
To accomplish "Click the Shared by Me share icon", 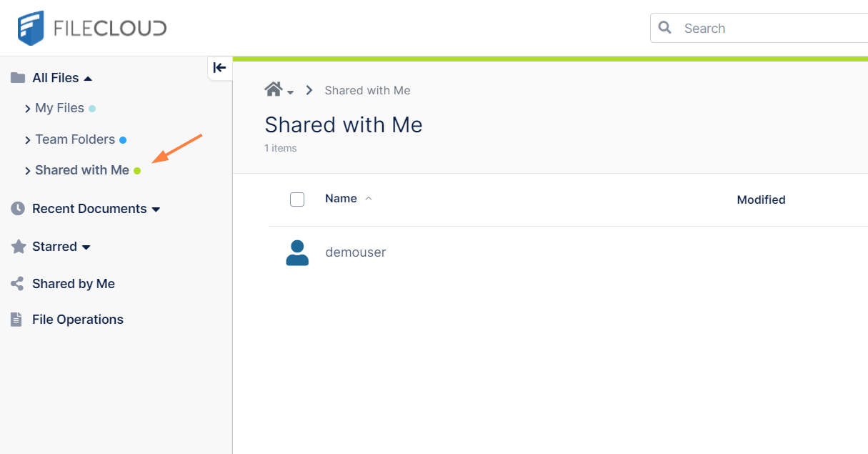I will pos(18,284).
